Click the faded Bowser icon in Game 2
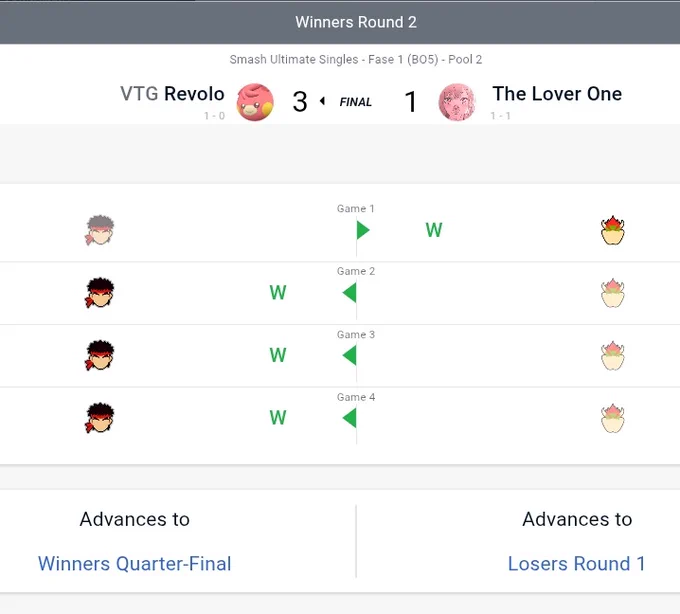 pos(612,293)
